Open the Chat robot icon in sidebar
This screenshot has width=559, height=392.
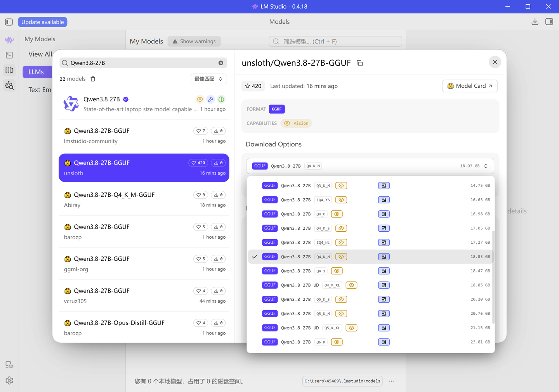click(x=9, y=40)
